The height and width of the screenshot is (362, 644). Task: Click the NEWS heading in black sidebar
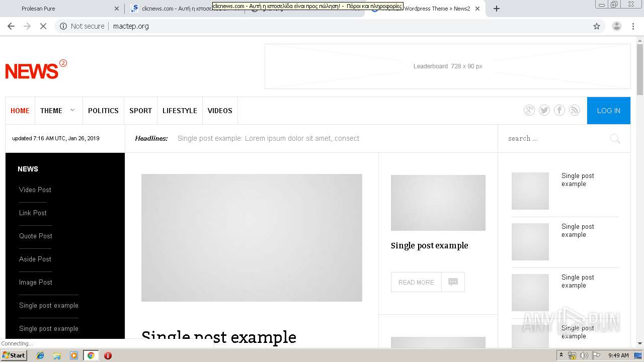(x=28, y=169)
